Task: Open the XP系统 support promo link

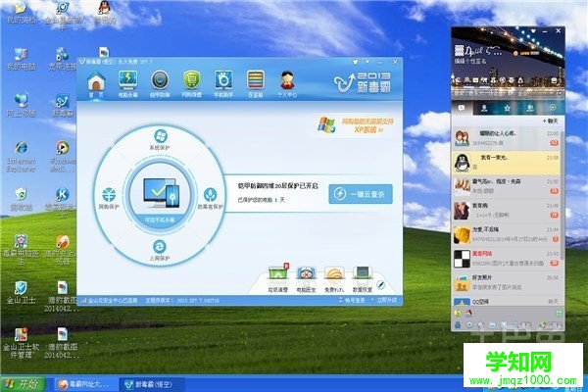Action: click(x=357, y=125)
